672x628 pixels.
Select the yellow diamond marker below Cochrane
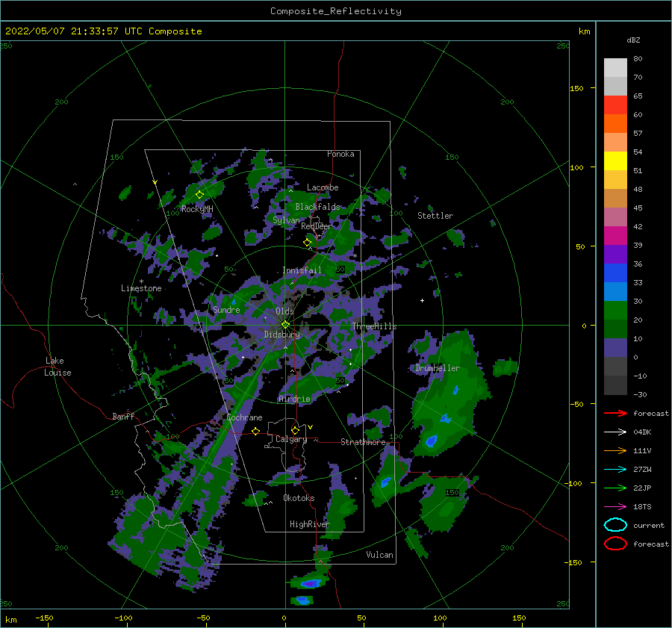(255, 431)
